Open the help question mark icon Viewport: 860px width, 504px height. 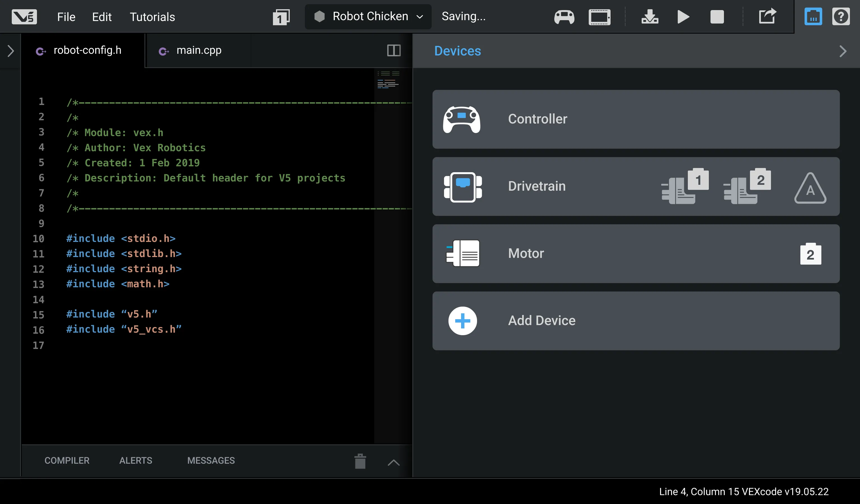[x=841, y=17]
